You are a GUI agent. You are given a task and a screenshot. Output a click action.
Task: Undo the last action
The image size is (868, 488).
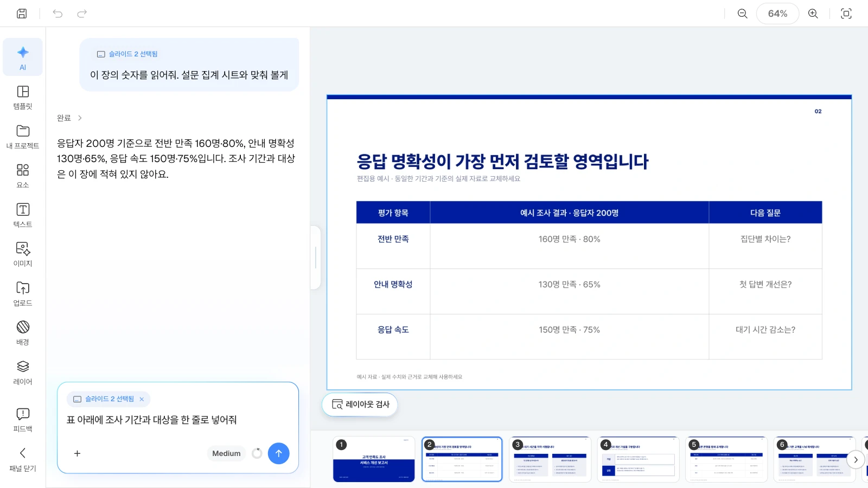click(58, 14)
